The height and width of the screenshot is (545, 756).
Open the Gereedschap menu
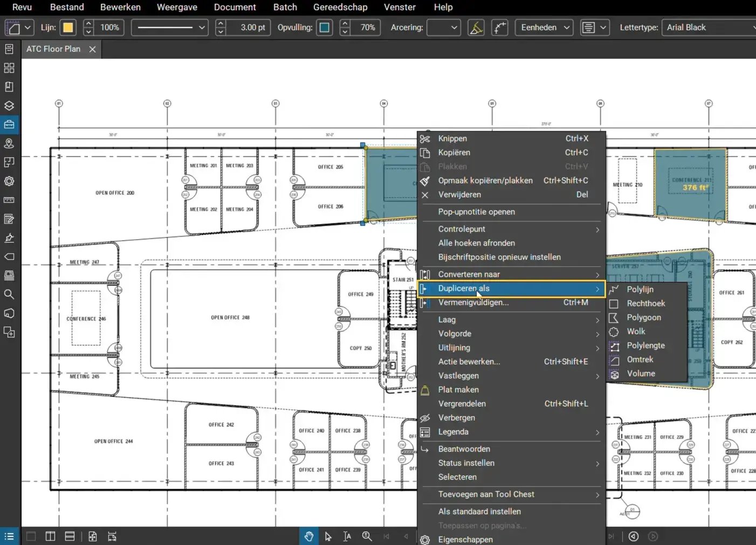340,7
